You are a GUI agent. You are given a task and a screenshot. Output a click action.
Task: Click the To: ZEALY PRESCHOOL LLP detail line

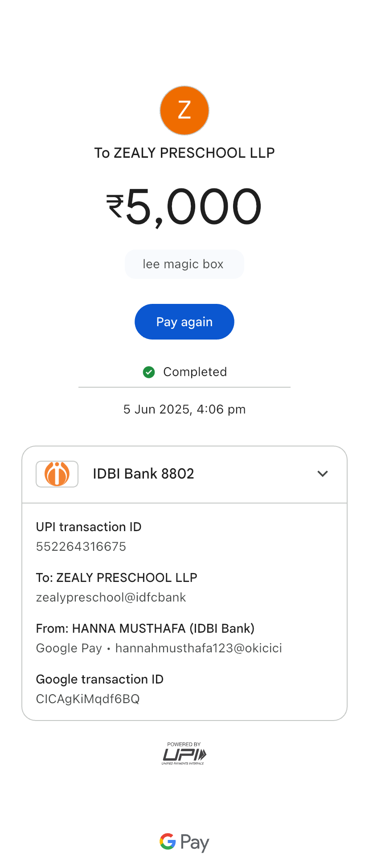(117, 578)
